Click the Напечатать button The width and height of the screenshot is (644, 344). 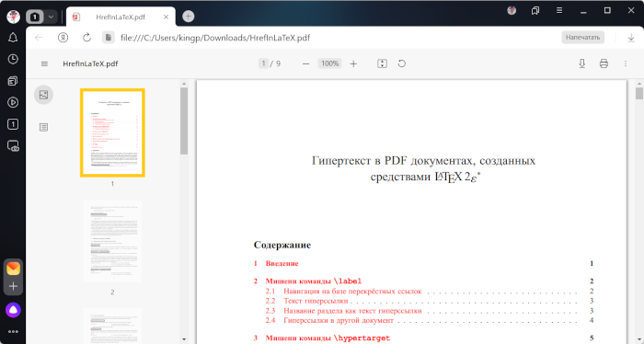tap(582, 38)
